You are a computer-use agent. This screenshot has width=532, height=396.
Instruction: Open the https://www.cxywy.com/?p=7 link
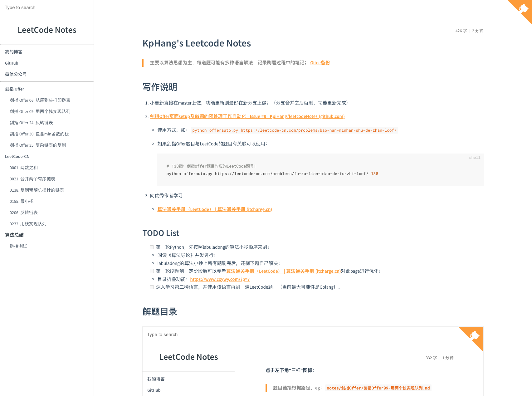pyautogui.click(x=220, y=279)
